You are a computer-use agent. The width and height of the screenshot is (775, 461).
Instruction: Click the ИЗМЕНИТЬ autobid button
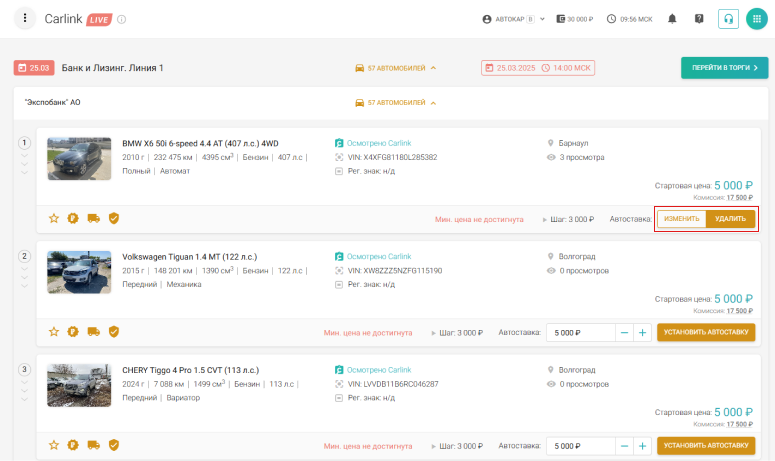tap(681, 219)
